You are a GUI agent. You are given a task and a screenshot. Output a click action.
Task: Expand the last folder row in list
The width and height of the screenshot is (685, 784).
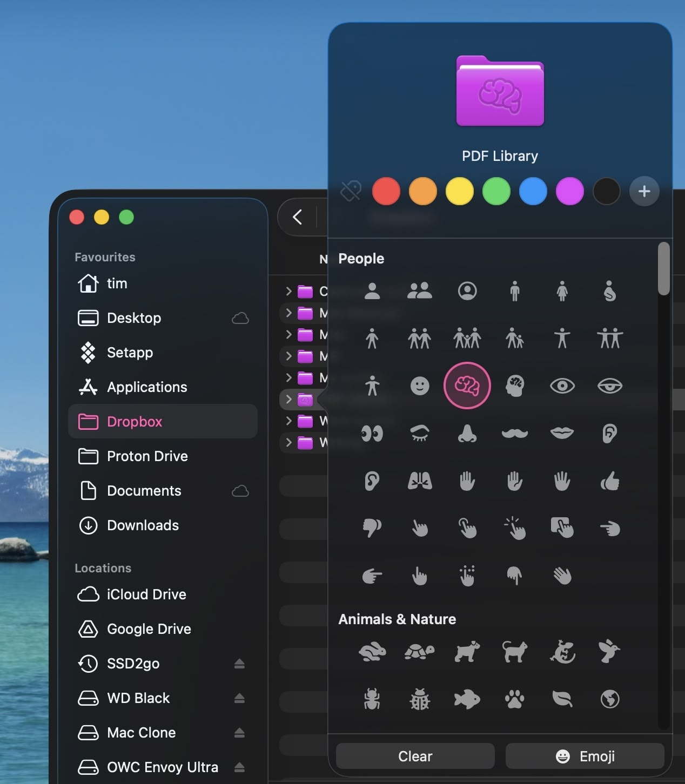click(288, 443)
